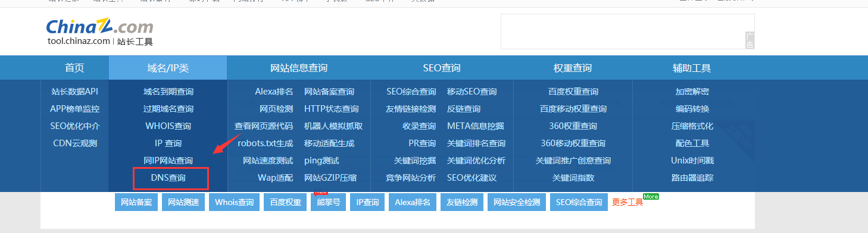Open META信息挖掘 link
This screenshot has height=233, width=868.
tap(476, 126)
